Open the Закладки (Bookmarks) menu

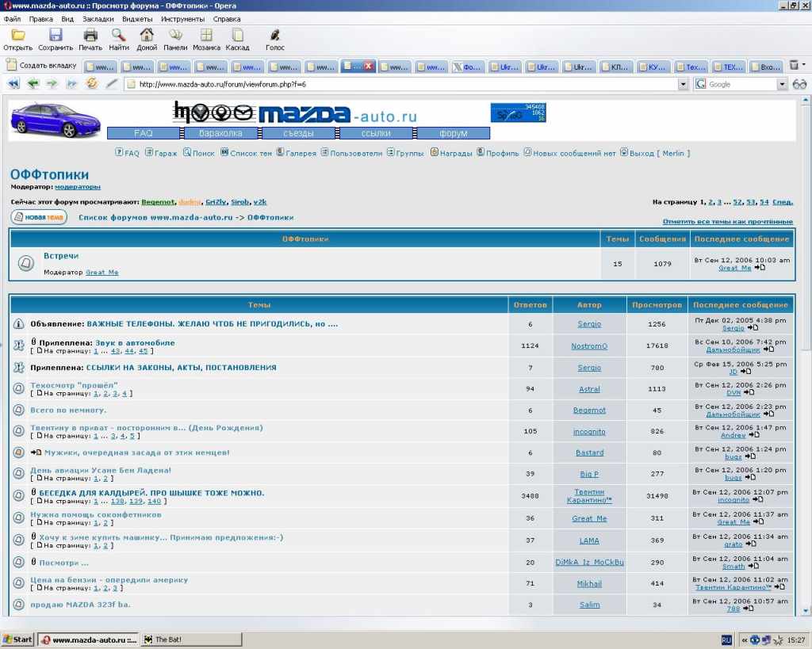[x=98, y=18]
